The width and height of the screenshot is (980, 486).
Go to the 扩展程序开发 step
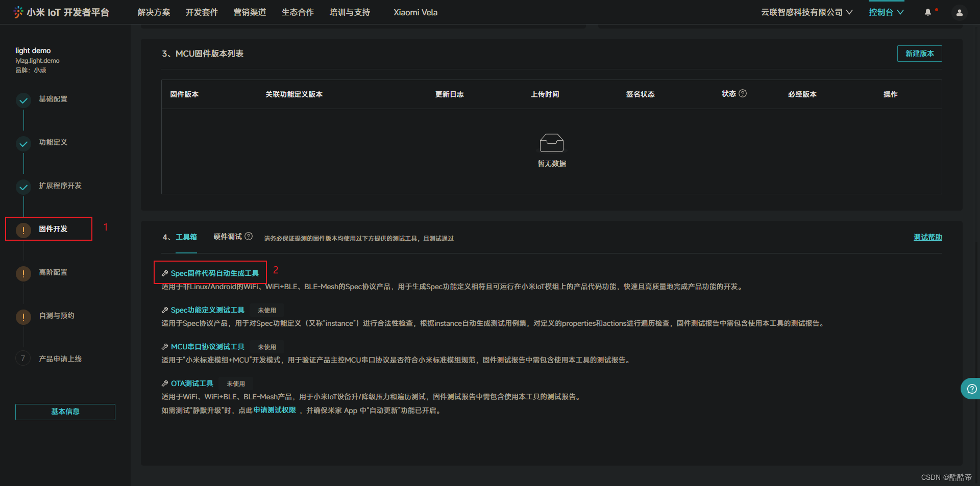click(x=60, y=186)
